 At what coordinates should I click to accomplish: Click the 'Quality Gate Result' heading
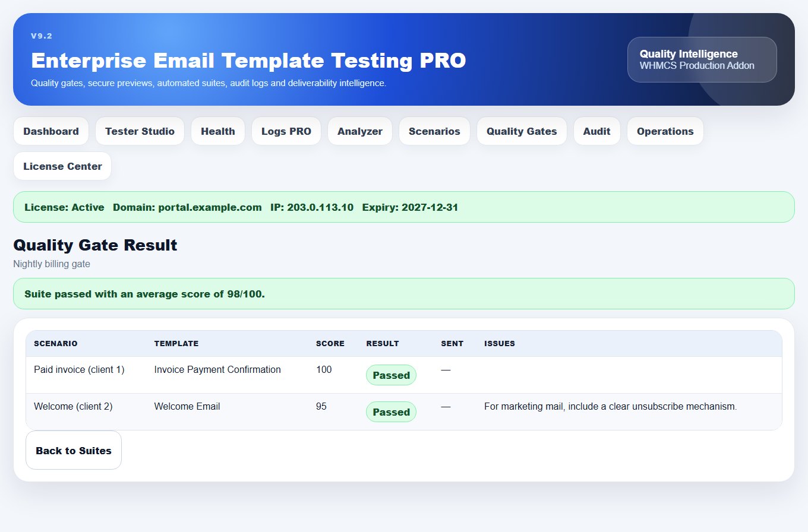pyautogui.click(x=95, y=245)
